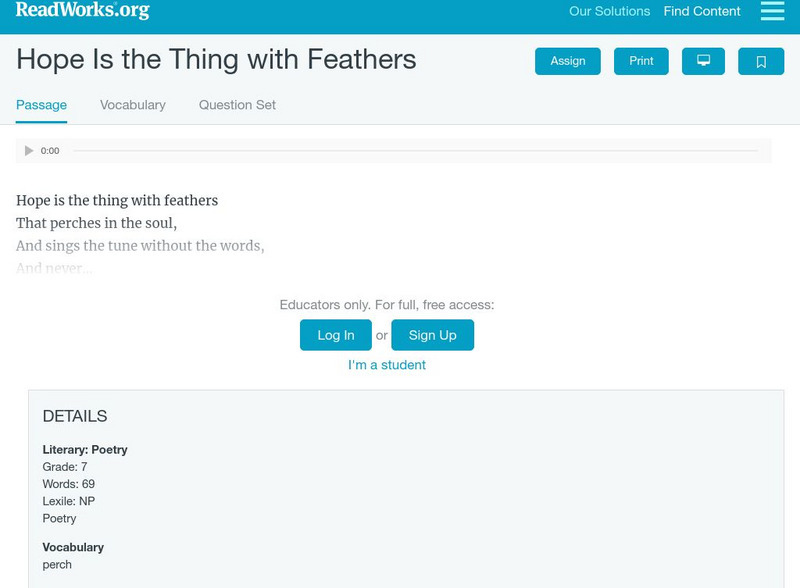Viewport: 800px width, 588px height.
Task: Click the projector display view icon
Action: (x=703, y=61)
